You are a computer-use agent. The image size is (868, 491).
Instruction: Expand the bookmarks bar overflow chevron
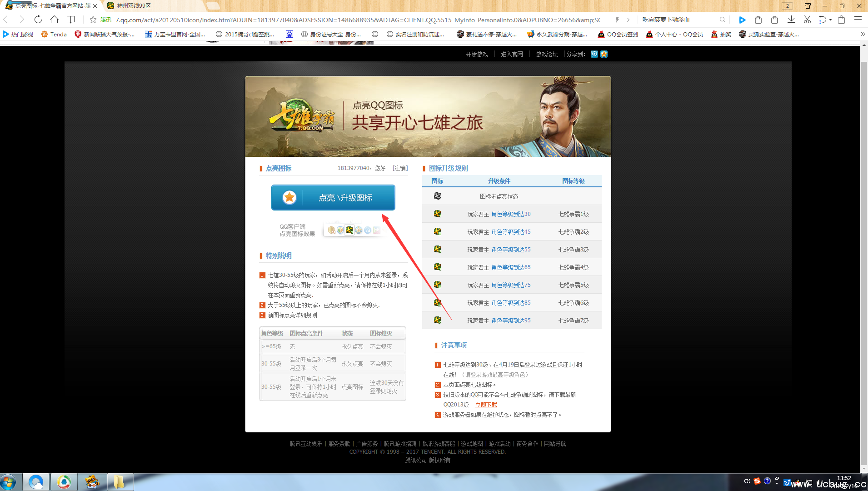point(863,34)
